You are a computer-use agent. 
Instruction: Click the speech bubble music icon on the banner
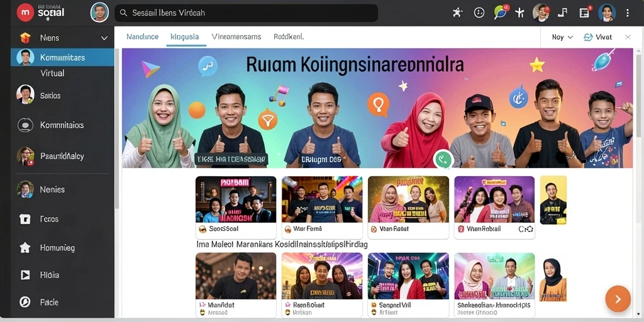[x=208, y=65]
